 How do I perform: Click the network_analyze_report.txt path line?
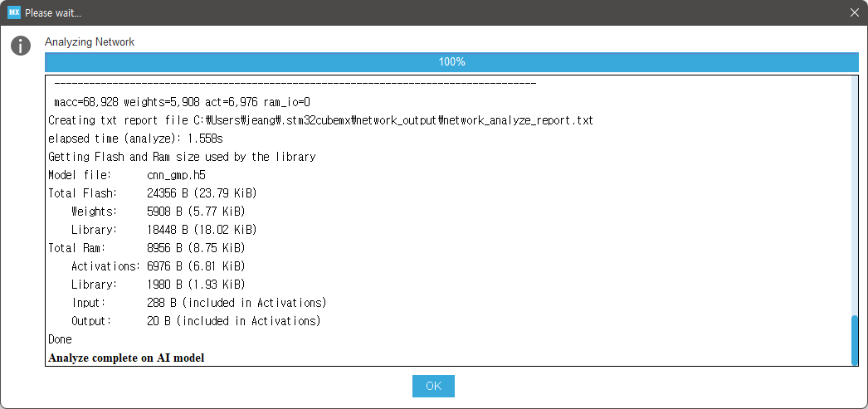point(320,120)
